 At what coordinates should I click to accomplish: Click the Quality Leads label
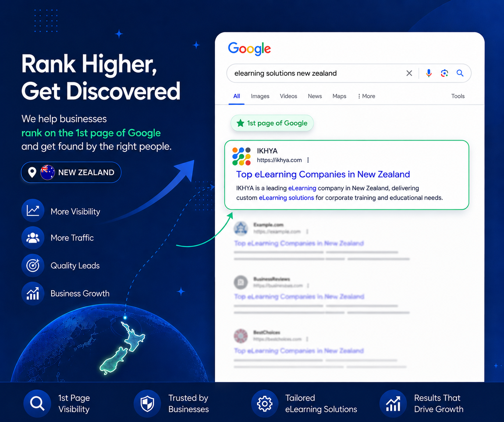(75, 266)
